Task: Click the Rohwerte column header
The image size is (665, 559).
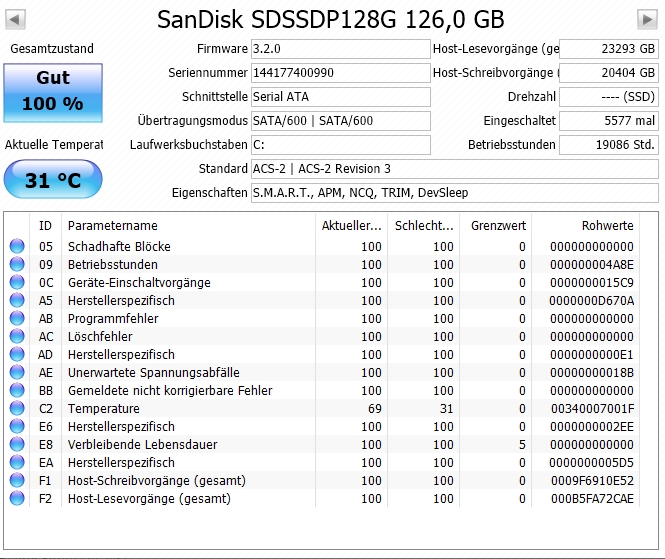Action: click(x=586, y=226)
